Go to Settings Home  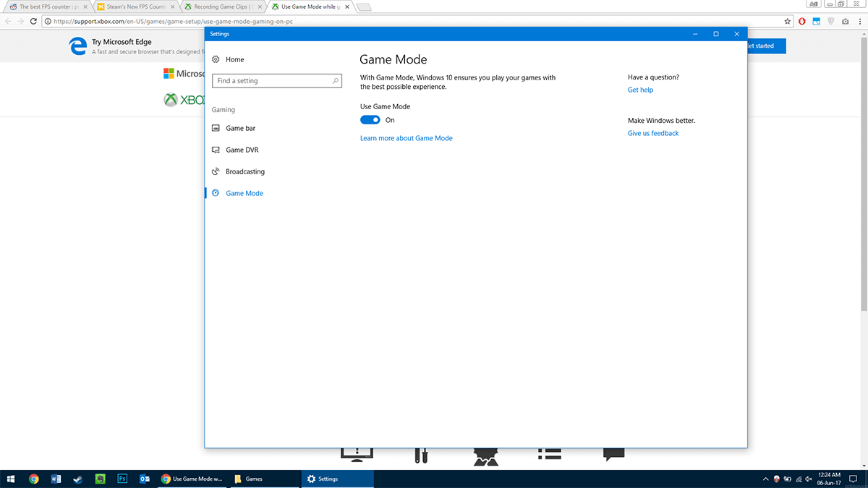pos(234,59)
